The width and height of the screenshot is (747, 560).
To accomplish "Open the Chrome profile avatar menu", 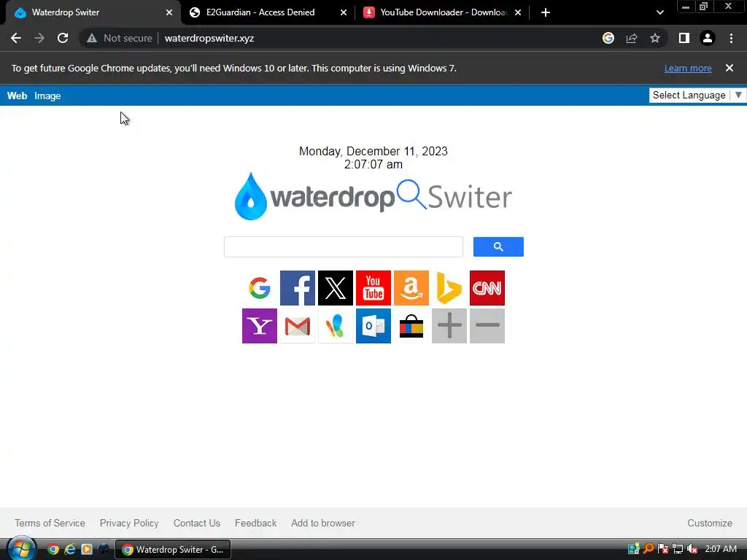I will pos(708,38).
